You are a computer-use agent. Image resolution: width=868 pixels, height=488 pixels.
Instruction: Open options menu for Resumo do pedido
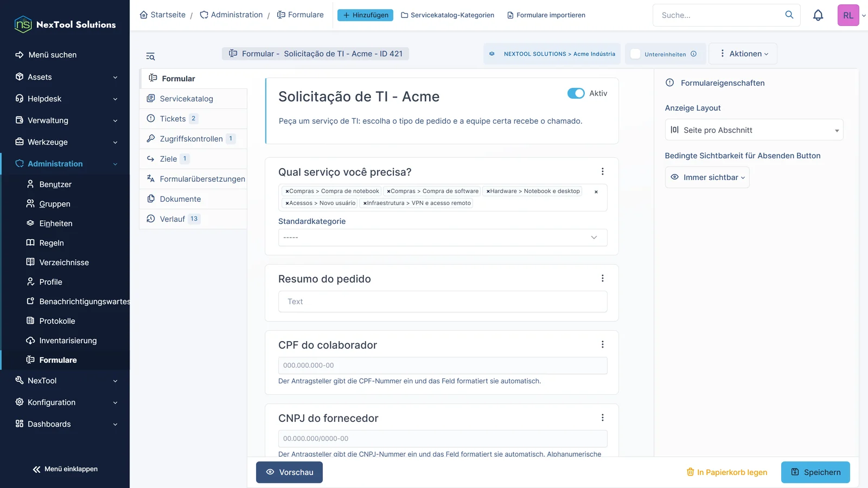point(602,278)
